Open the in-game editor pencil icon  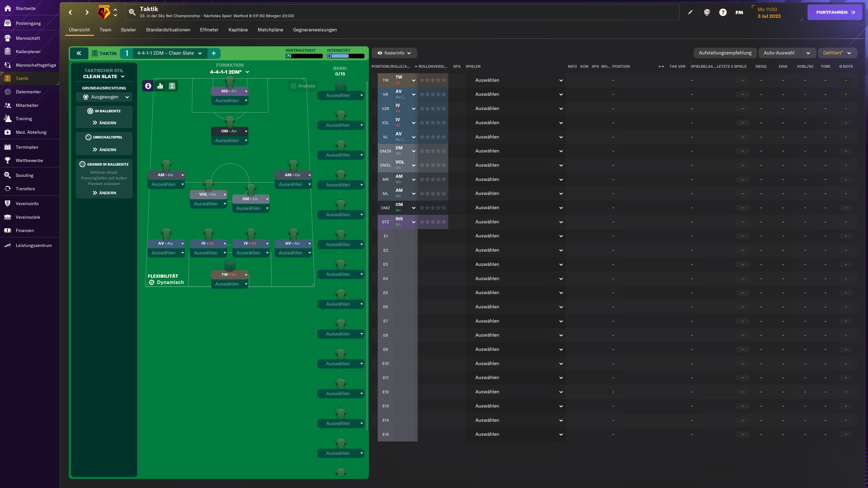click(x=690, y=12)
